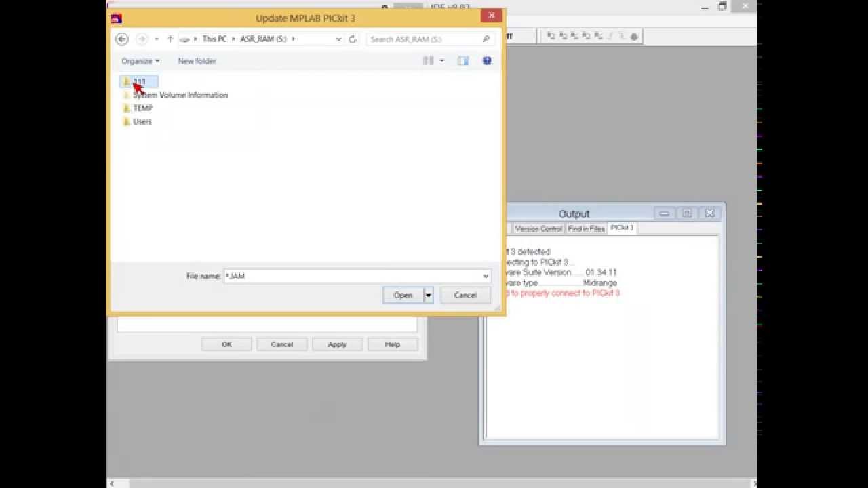Screen dimensions: 868x488
Task: Click the File name input box
Action: (x=352, y=276)
